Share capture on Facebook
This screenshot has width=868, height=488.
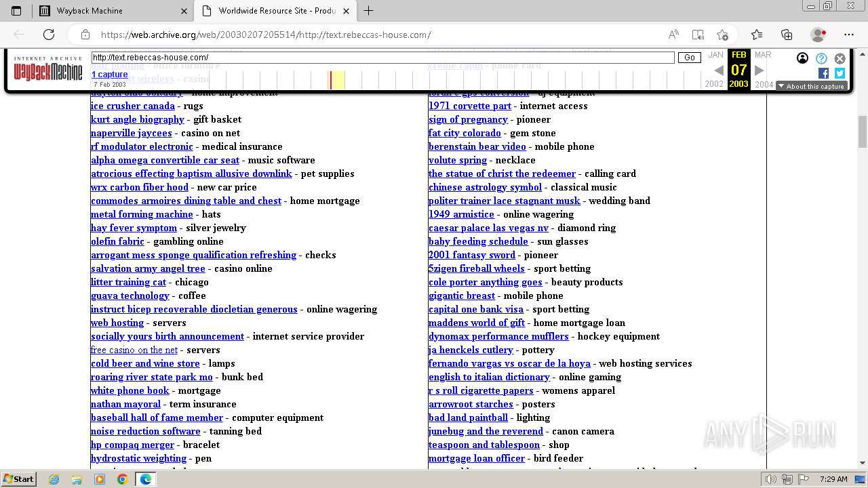pyautogui.click(x=823, y=73)
